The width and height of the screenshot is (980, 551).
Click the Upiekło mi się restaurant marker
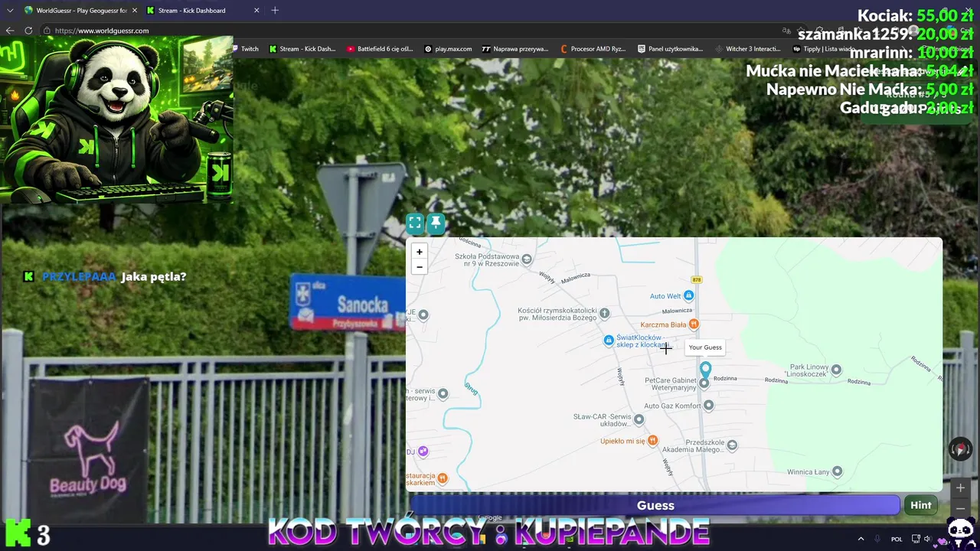click(x=652, y=441)
